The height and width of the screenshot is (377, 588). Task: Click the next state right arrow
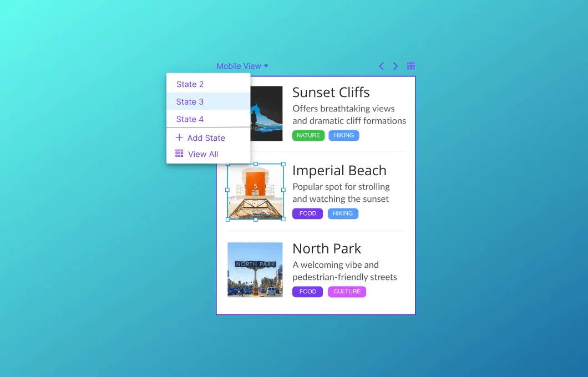(396, 67)
